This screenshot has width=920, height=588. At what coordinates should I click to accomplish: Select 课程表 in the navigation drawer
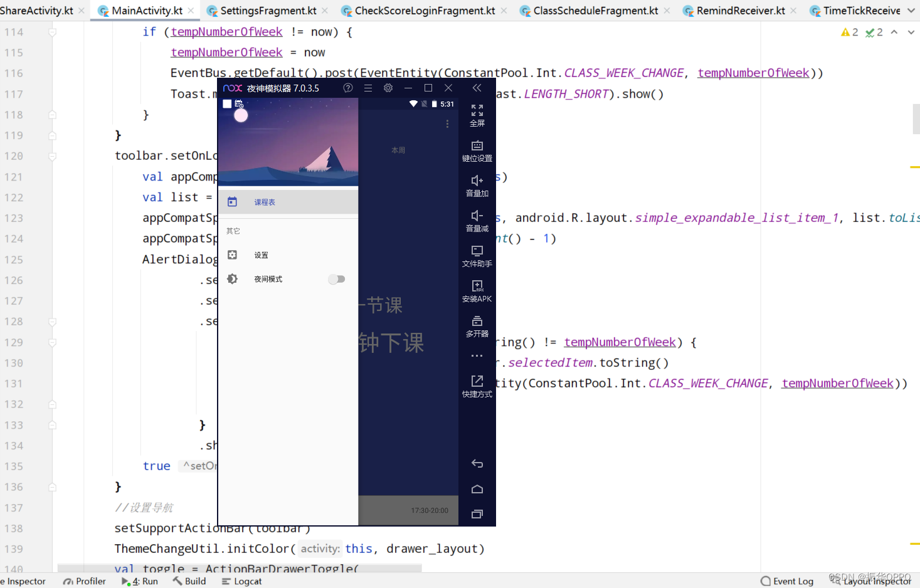tap(288, 202)
